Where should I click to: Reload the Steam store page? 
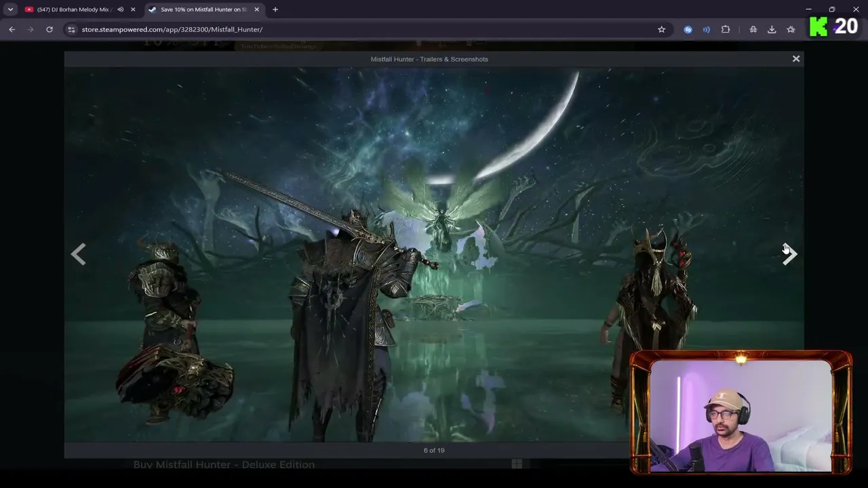click(x=50, y=29)
